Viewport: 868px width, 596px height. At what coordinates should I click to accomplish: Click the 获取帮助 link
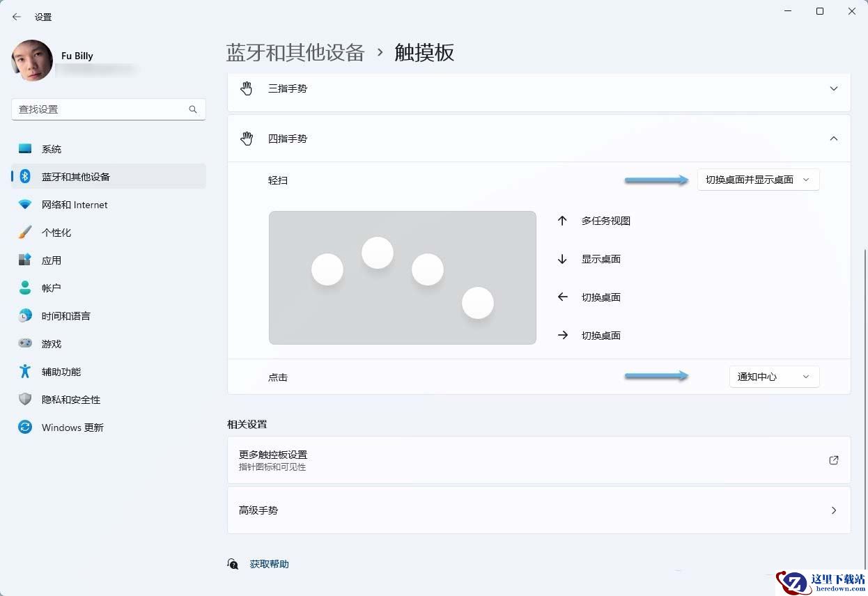click(x=269, y=564)
